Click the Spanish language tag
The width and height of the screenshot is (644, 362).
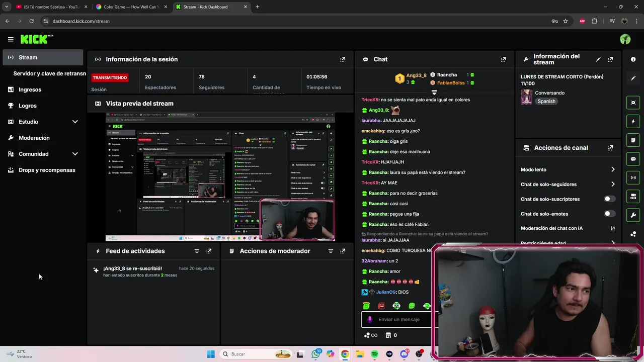tap(546, 101)
